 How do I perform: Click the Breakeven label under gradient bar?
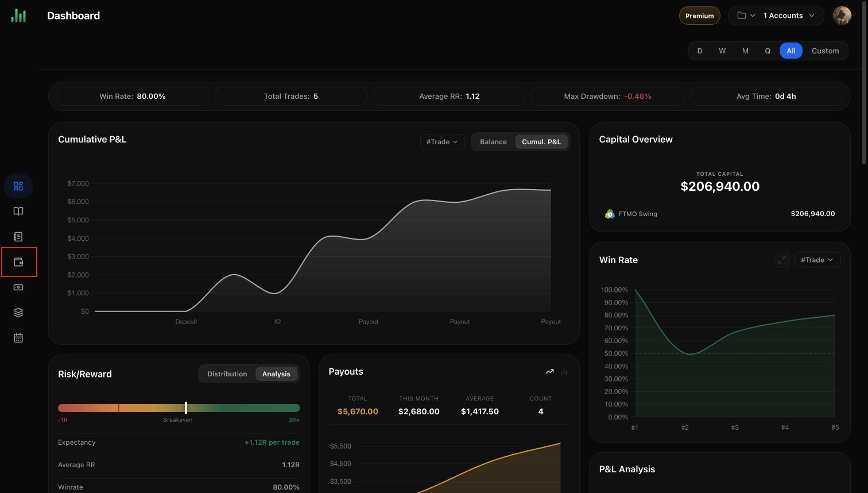pos(178,420)
